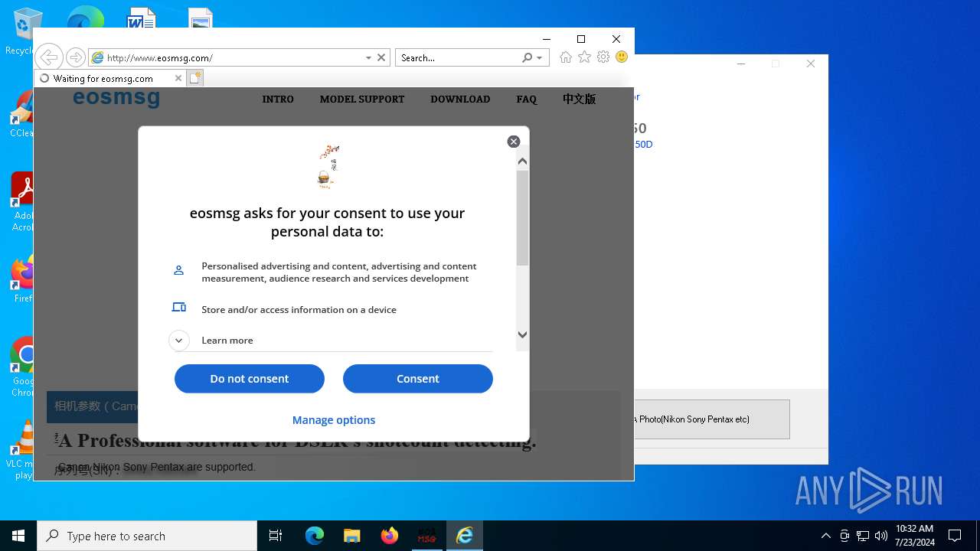Open a new tab button
The image size is (980, 551).
pos(195,78)
